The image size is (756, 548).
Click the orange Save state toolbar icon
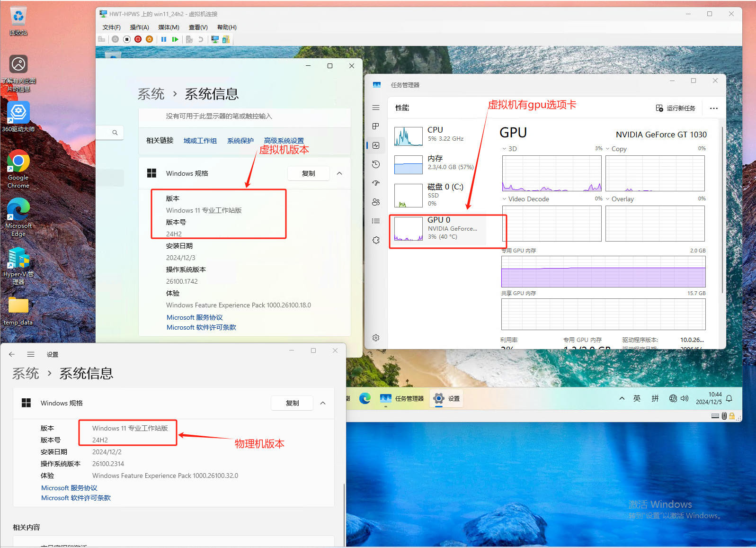[x=149, y=39]
